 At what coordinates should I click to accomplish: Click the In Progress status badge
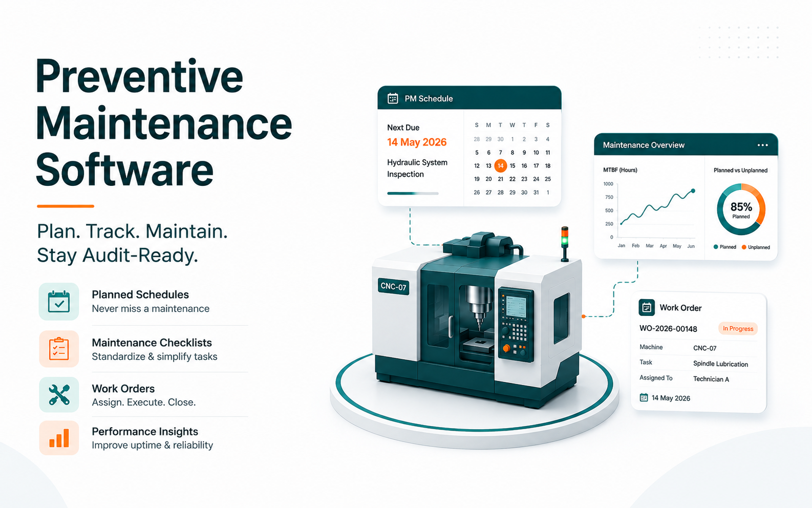[x=738, y=329]
